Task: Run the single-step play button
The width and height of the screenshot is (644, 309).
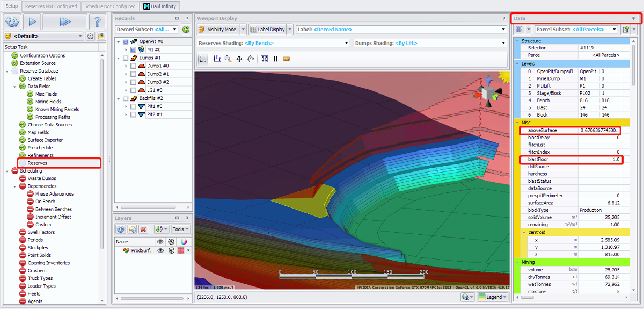Action: (x=32, y=22)
